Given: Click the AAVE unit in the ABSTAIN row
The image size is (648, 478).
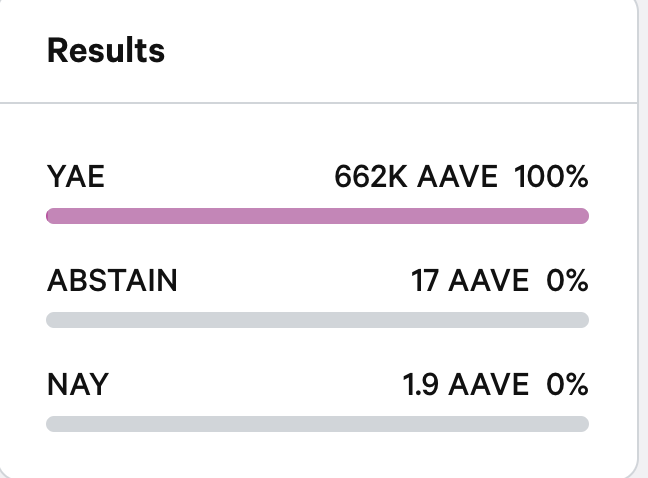Looking at the screenshot, I should [489, 281].
